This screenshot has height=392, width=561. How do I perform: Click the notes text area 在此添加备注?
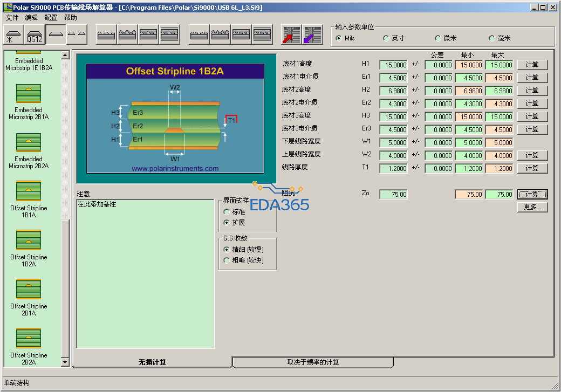click(x=146, y=274)
